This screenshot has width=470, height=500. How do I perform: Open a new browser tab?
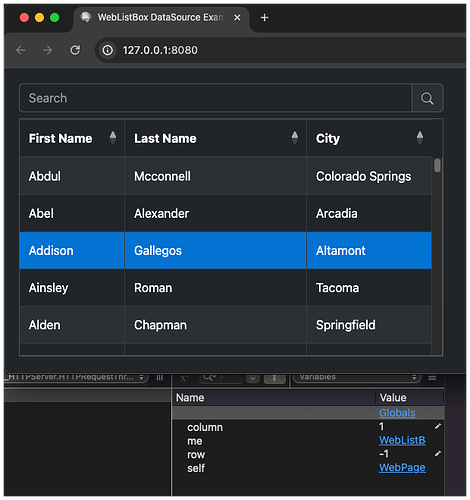pos(264,18)
